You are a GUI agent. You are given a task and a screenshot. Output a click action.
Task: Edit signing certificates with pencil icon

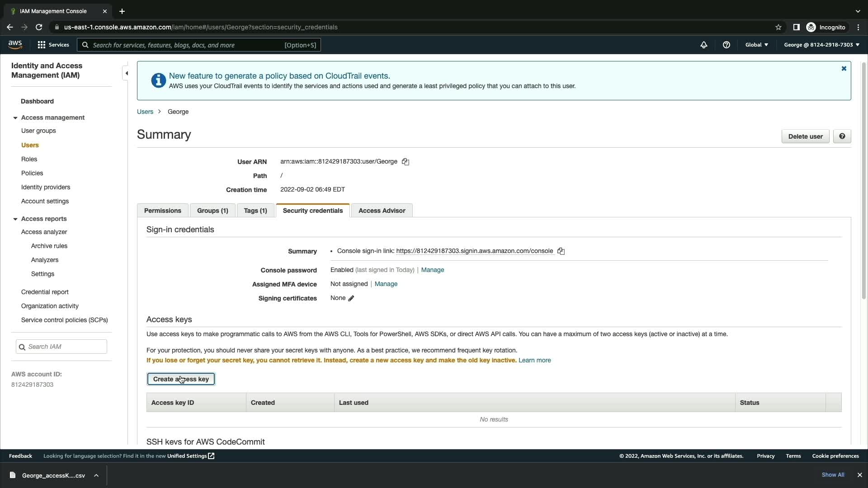tap(351, 298)
